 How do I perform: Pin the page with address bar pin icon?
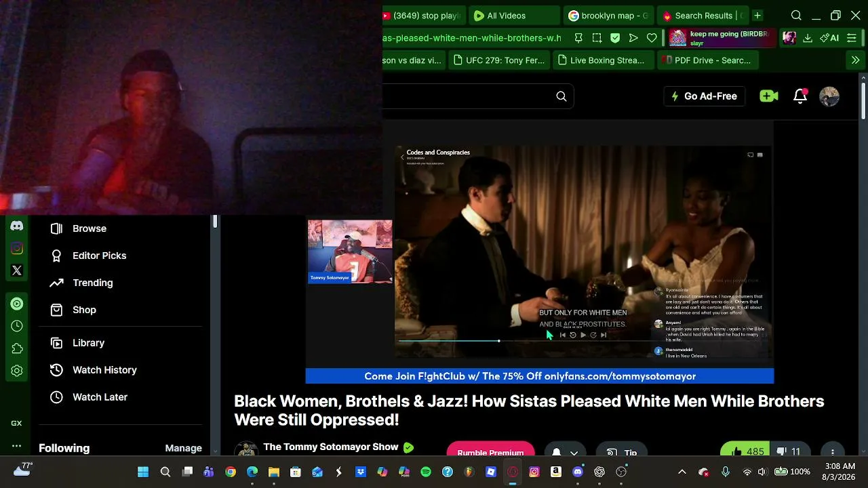(x=578, y=38)
